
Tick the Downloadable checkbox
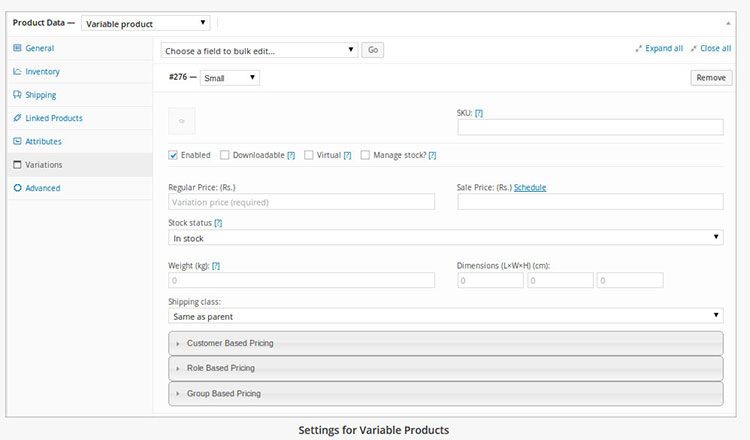pos(225,155)
